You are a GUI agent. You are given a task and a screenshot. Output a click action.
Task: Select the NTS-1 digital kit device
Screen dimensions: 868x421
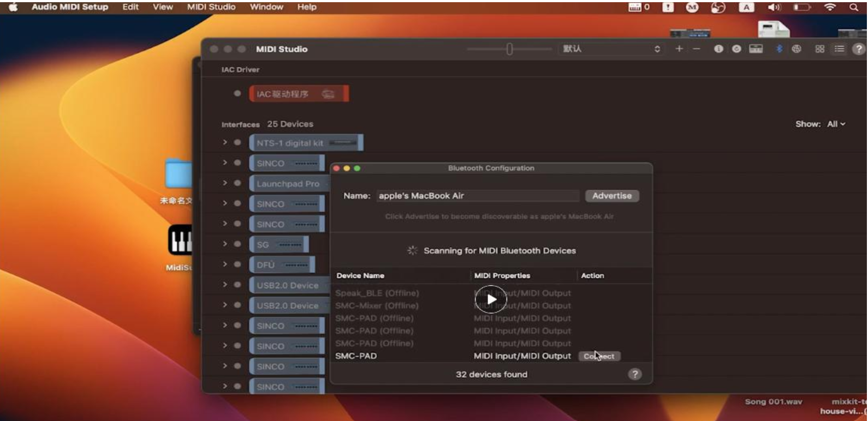click(306, 143)
